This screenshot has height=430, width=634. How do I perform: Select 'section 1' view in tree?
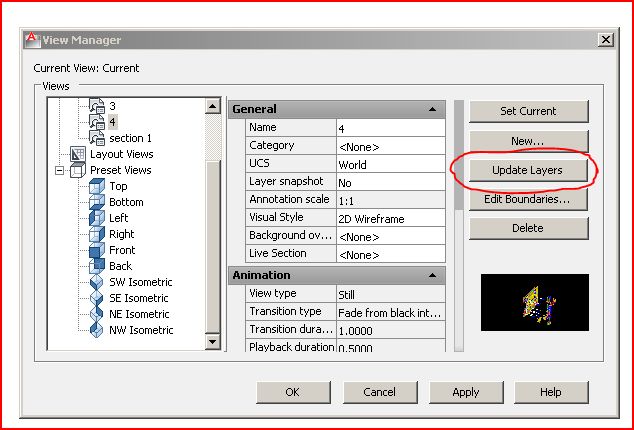[130, 138]
